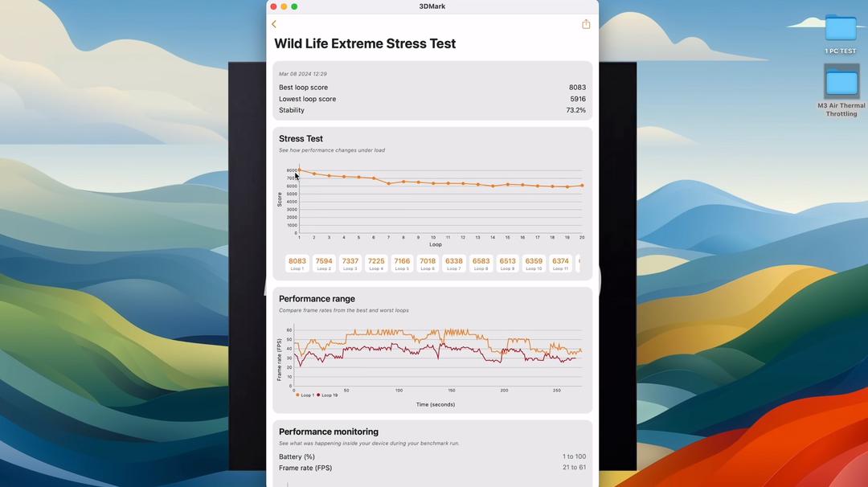Click the orange Loop 1 legend marker
The image size is (868, 487).
click(x=297, y=395)
